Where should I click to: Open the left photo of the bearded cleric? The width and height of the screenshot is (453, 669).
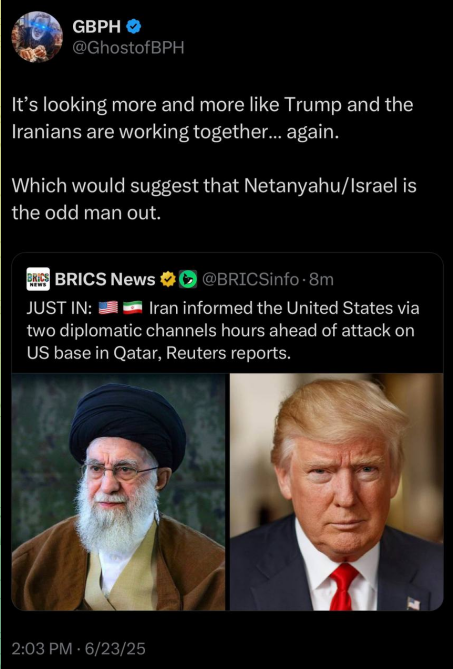click(x=118, y=492)
